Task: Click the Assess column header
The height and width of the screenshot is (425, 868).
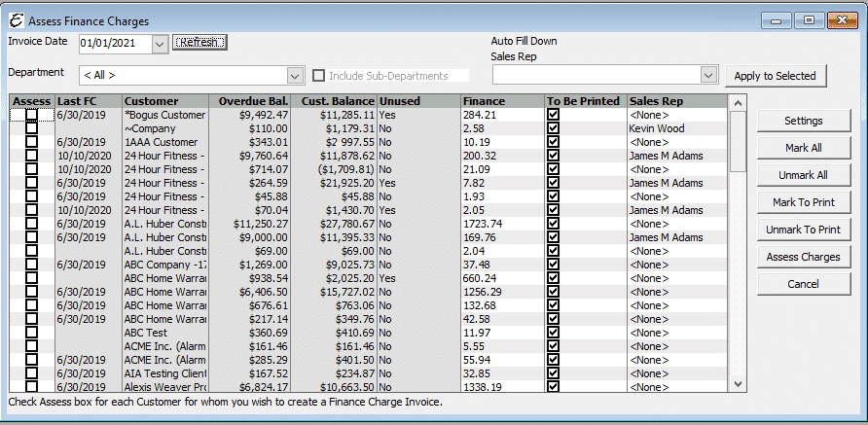Action: 32,101
